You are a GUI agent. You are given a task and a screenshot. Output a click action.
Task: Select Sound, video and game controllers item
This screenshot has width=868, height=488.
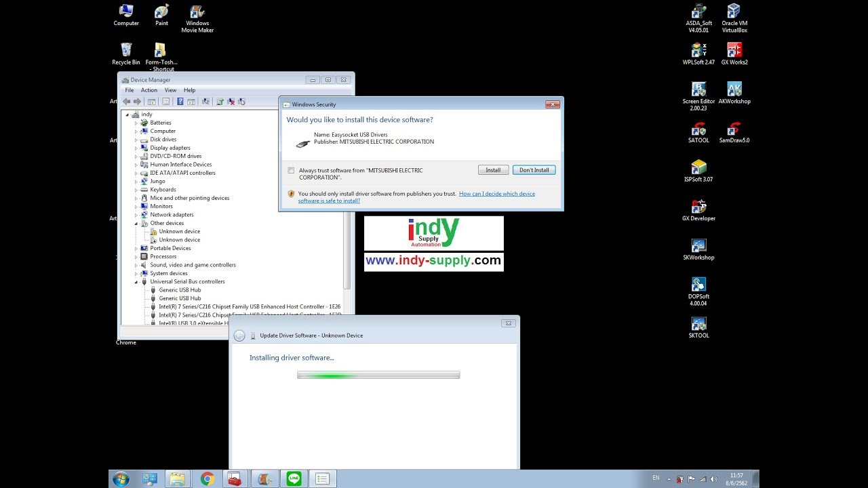[193, 265]
